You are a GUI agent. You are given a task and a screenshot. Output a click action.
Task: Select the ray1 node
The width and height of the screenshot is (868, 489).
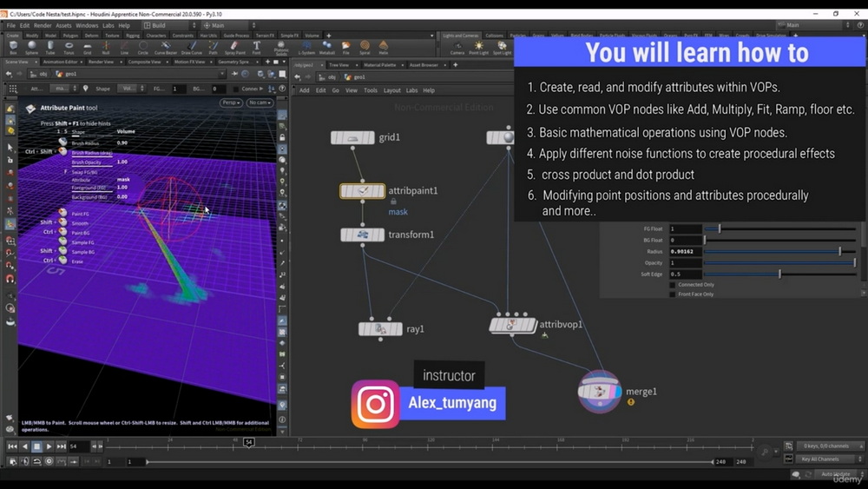(x=380, y=329)
